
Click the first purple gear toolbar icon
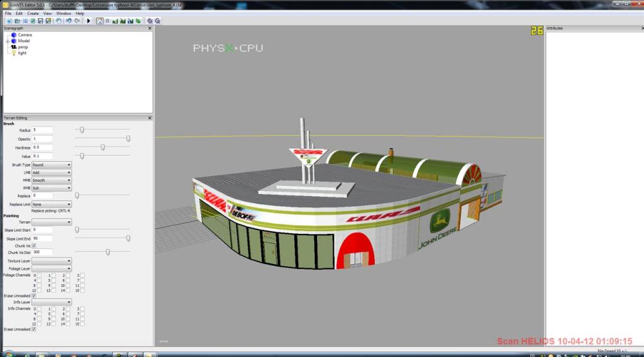pos(150,21)
